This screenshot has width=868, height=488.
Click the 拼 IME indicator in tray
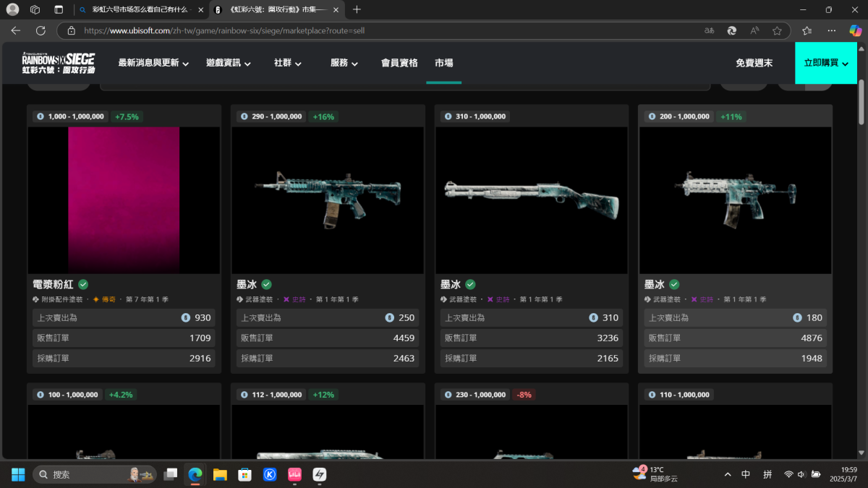pos(767,474)
